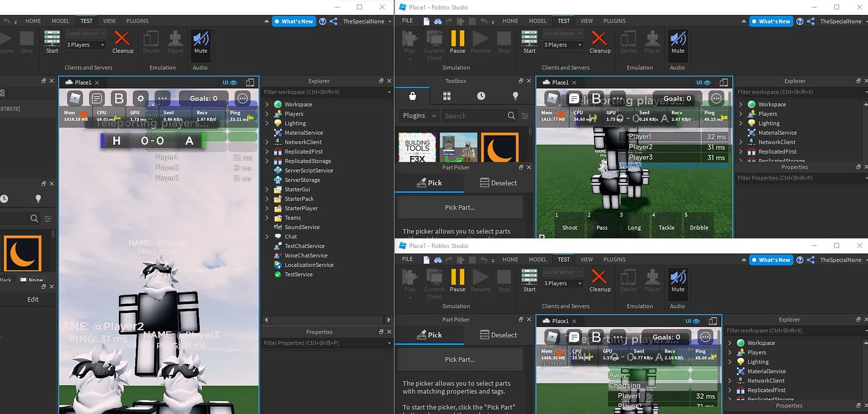Open HOME tab in lower-right Studio window
The width and height of the screenshot is (868, 414).
tap(510, 259)
